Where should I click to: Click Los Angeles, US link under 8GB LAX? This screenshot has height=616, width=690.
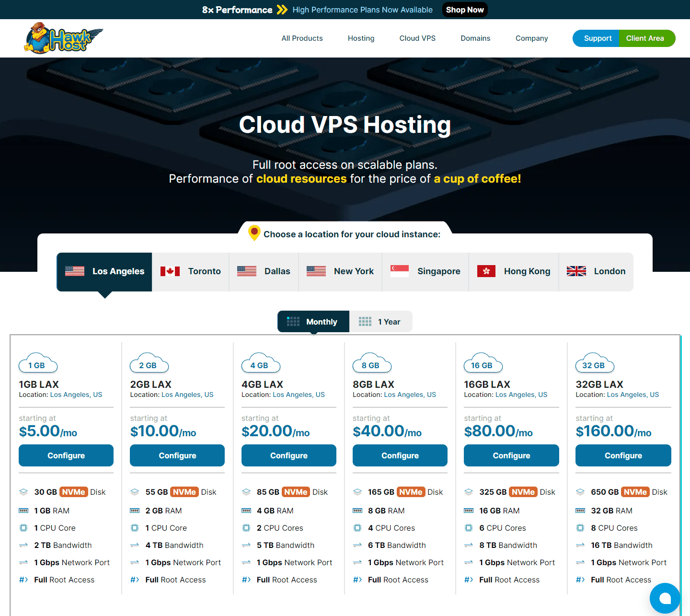pyautogui.click(x=410, y=395)
